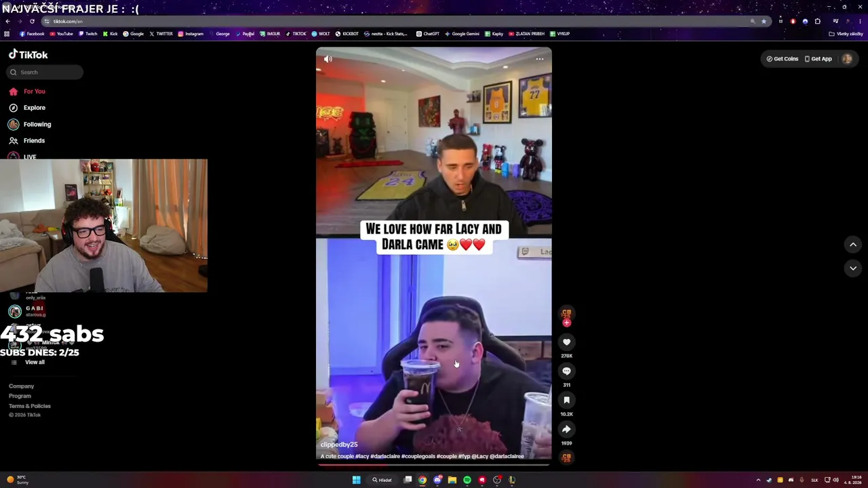Screen dimensions: 868x488
Task: Click the Get App button
Action: pos(818,59)
